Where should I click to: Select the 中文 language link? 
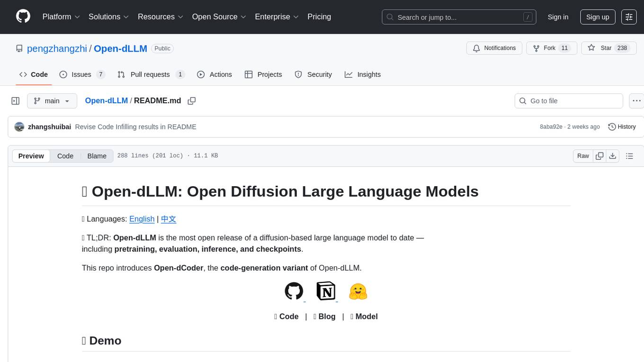(169, 219)
